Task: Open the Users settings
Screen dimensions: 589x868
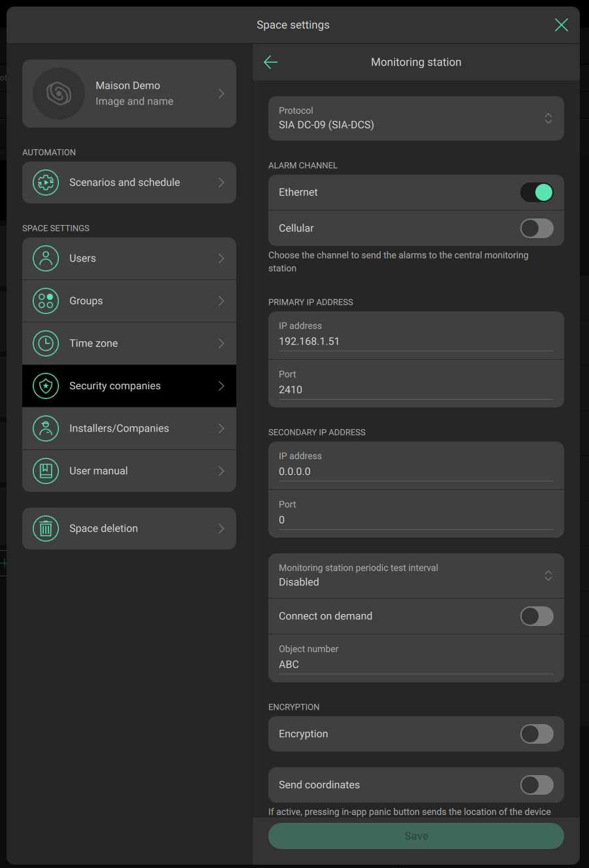Action: (x=129, y=258)
